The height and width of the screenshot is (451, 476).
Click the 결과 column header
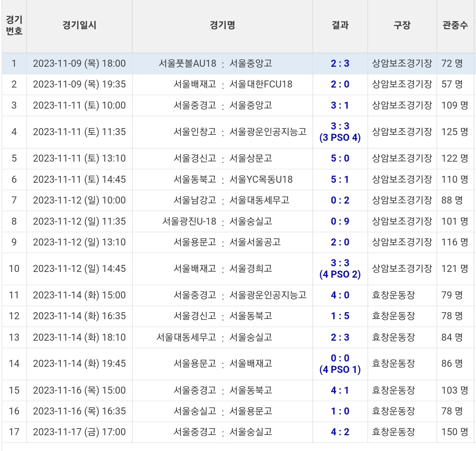click(x=340, y=25)
